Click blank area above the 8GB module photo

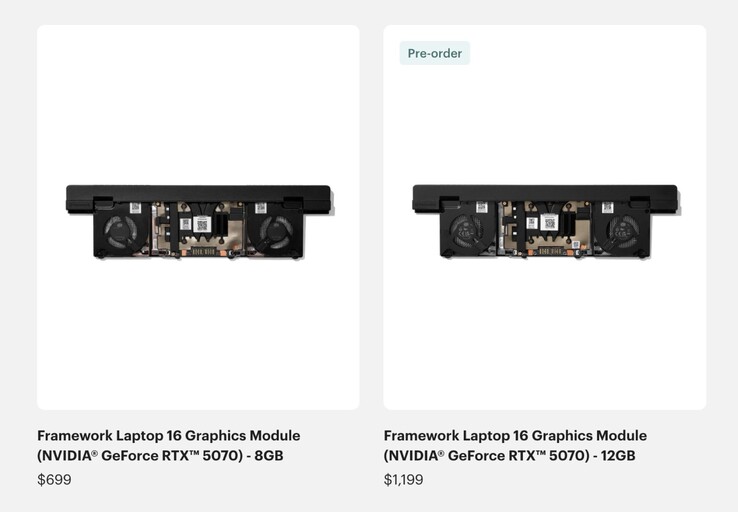coord(198,104)
